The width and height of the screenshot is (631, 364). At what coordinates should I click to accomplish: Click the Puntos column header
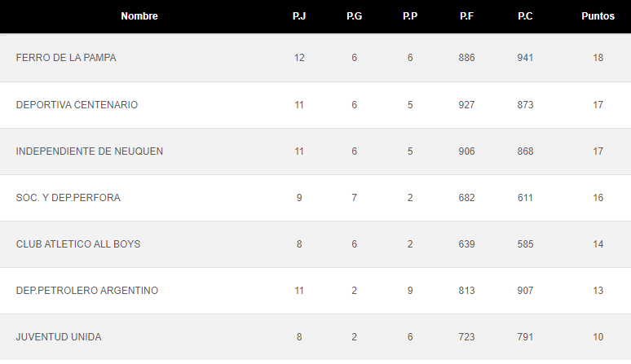[598, 16]
